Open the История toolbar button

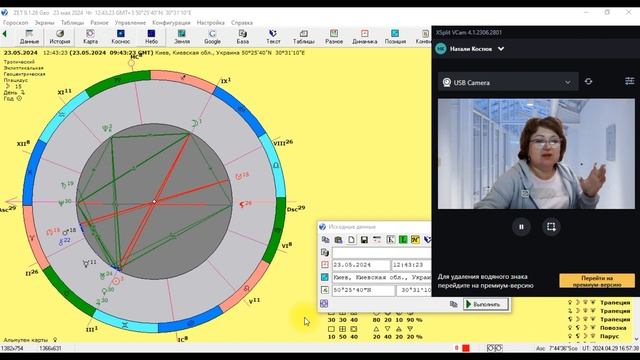[x=60, y=37]
